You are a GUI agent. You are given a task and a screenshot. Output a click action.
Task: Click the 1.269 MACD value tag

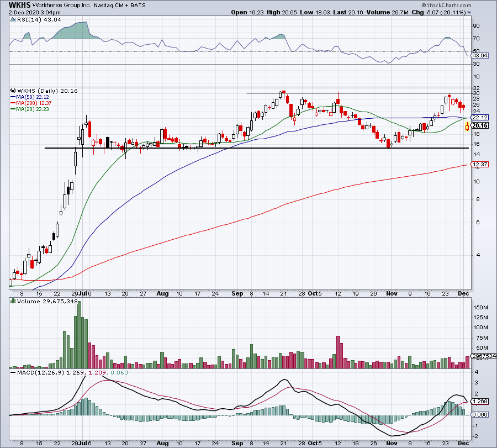tap(480, 402)
